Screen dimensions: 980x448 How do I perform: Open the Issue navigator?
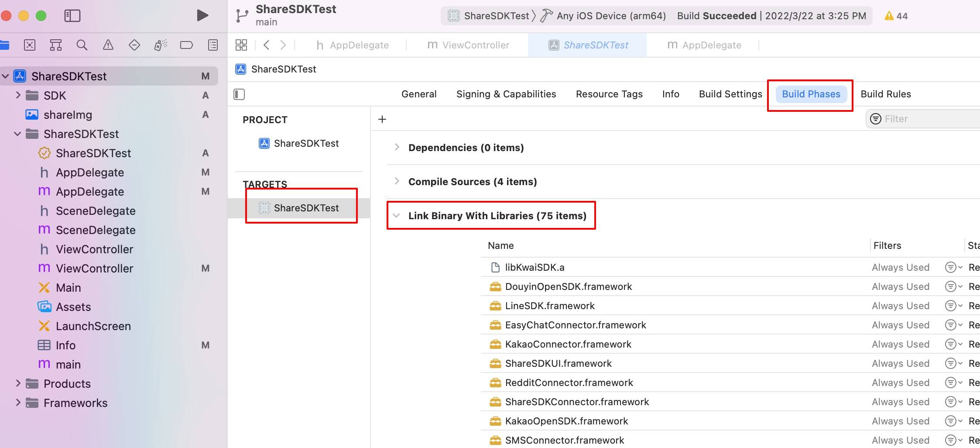108,45
